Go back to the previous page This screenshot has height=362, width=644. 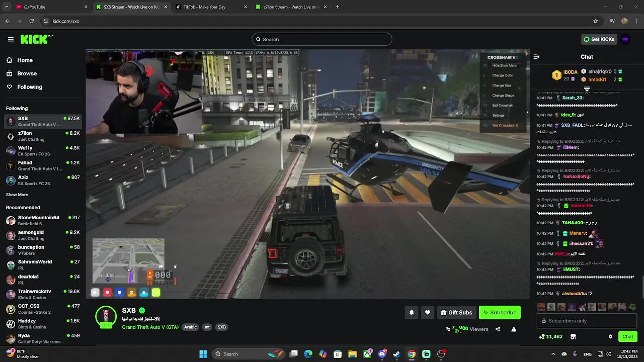7,21
